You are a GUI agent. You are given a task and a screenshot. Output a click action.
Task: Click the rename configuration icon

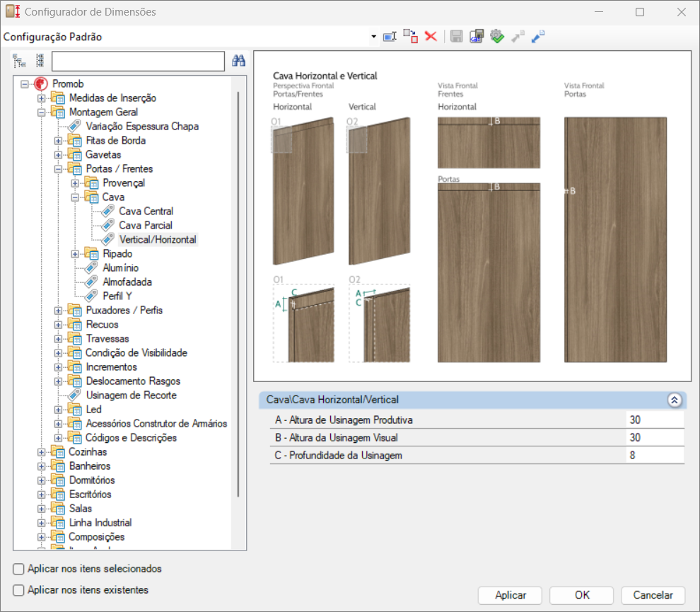coord(390,37)
